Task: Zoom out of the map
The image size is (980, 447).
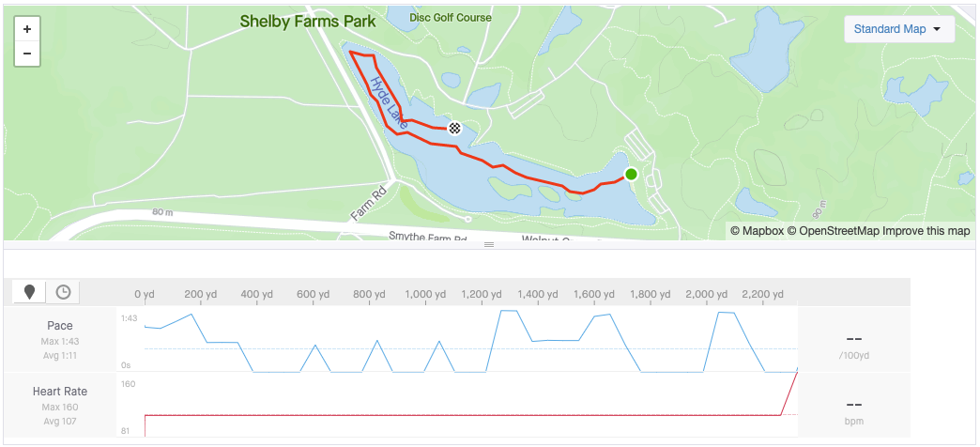Action: tap(26, 54)
